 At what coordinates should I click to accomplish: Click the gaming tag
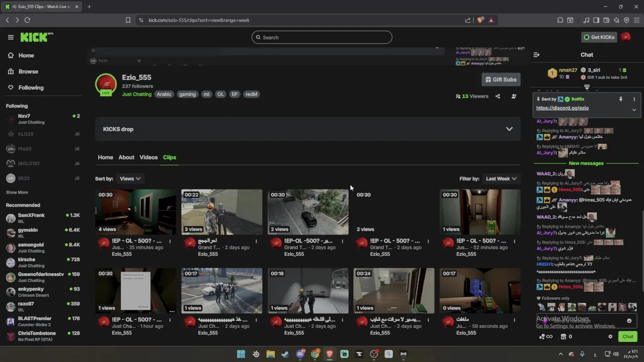(x=187, y=94)
